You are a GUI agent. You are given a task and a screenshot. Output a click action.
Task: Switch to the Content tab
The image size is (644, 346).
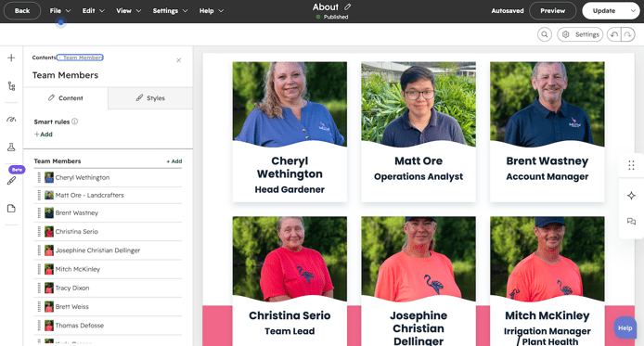tap(66, 98)
